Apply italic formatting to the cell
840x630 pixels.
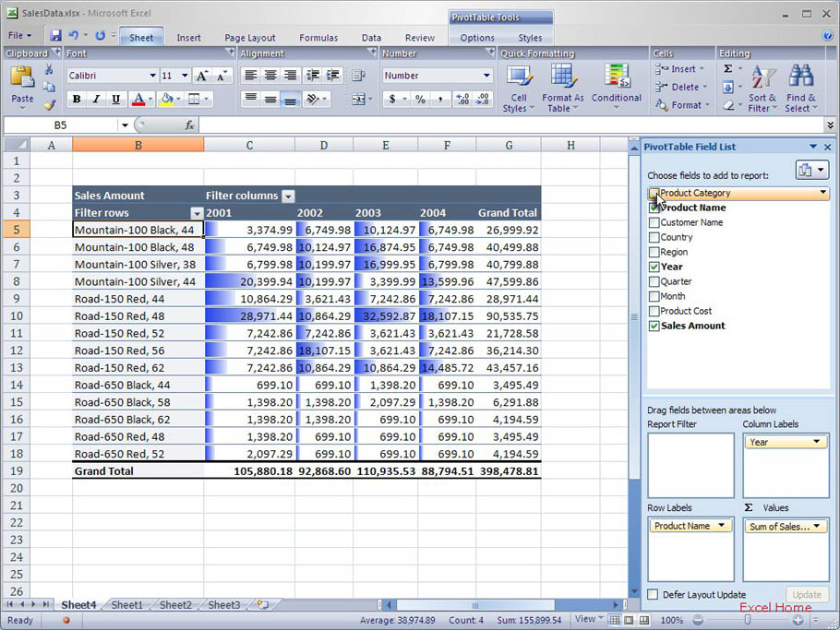pos(96,100)
